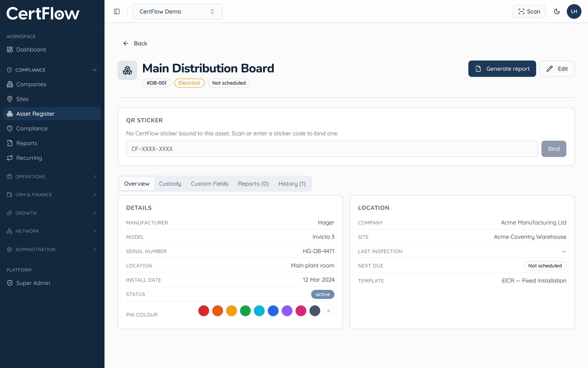
Task: Open Sites in the sidebar
Action: point(52,99)
